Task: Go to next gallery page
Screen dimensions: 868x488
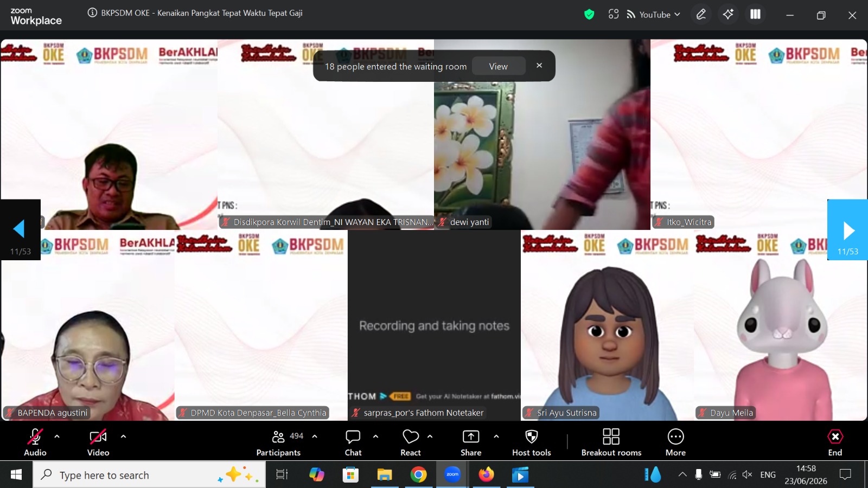Action: tap(847, 230)
